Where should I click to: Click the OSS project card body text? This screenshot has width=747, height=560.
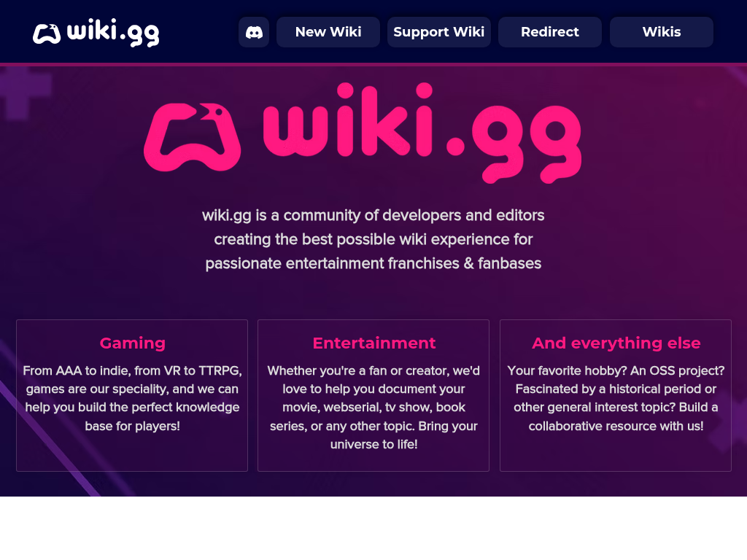pyautogui.click(x=616, y=398)
